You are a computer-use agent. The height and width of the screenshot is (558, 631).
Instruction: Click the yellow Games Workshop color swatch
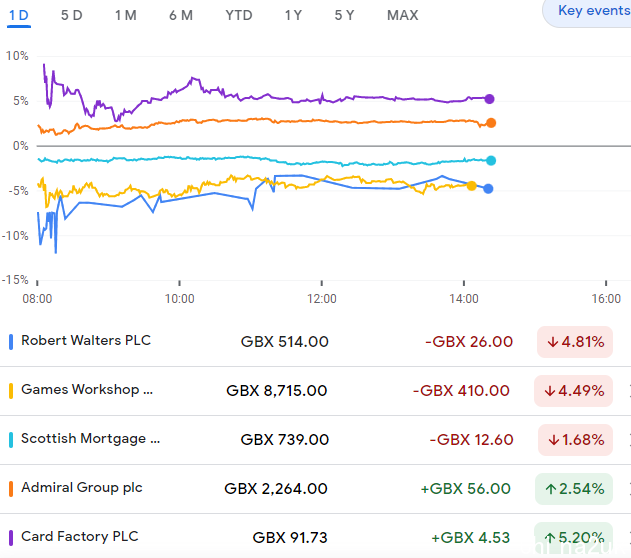click(x=11, y=391)
